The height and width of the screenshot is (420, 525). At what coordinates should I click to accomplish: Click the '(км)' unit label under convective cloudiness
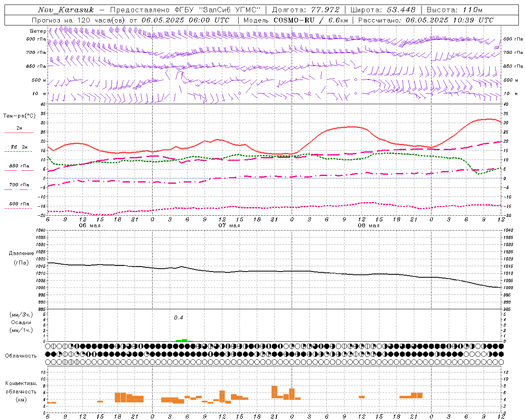[21, 399]
